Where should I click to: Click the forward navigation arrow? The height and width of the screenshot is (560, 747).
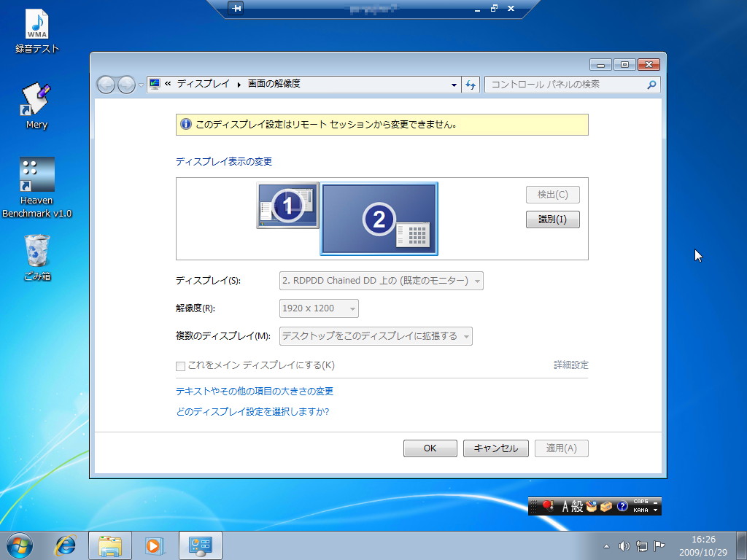coord(126,85)
